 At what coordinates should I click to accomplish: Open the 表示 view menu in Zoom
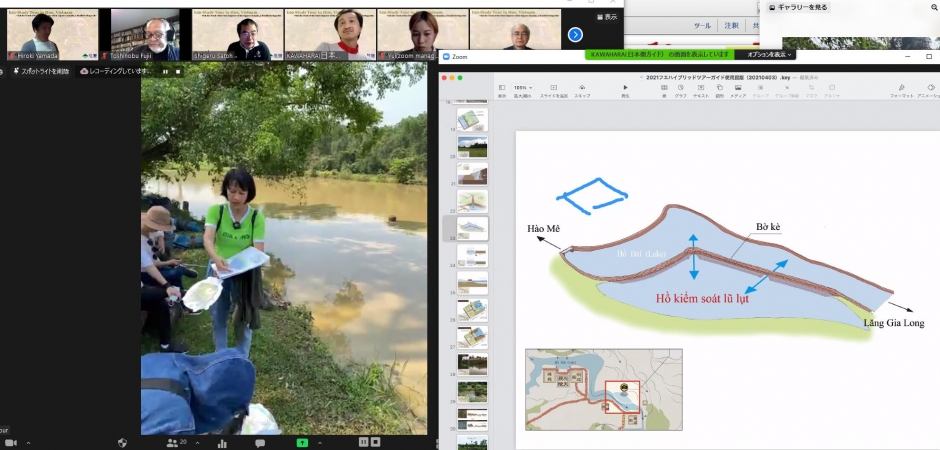pyautogui.click(x=607, y=17)
